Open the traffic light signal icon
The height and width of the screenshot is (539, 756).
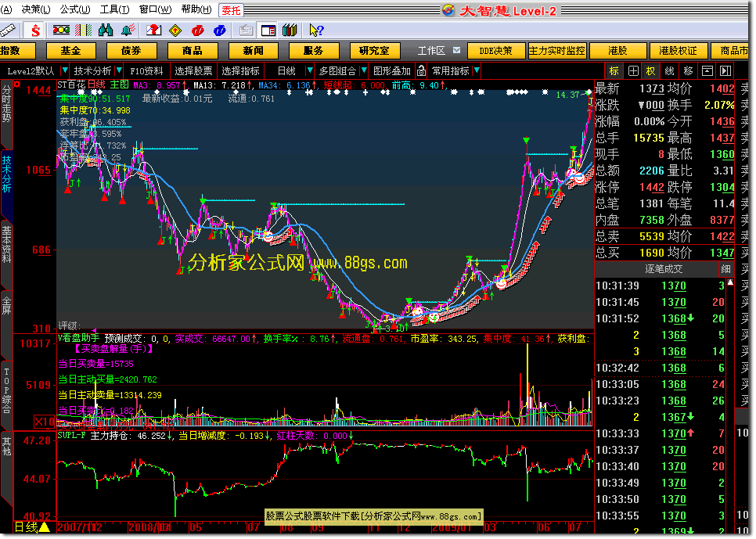pos(61,31)
